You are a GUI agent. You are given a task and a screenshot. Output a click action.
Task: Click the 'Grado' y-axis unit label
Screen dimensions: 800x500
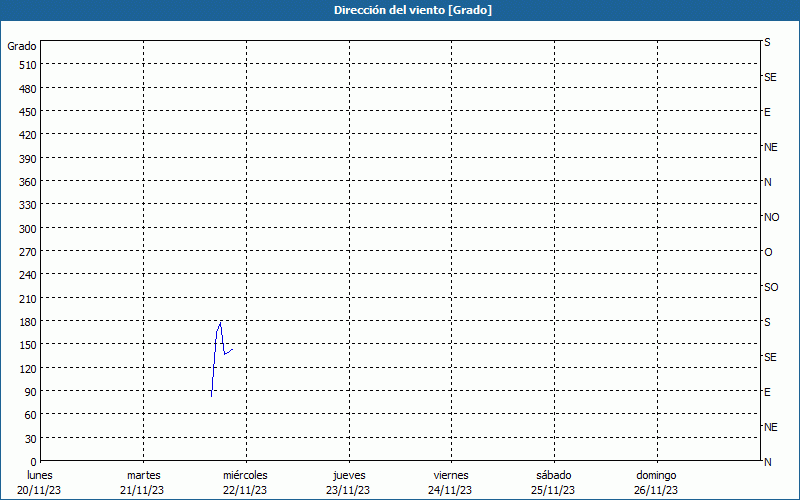click(x=22, y=46)
